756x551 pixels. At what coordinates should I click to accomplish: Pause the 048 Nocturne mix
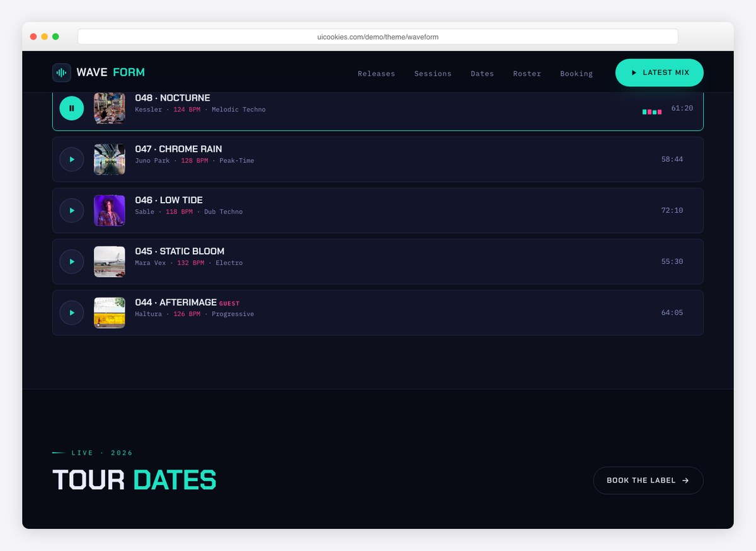[x=72, y=108]
